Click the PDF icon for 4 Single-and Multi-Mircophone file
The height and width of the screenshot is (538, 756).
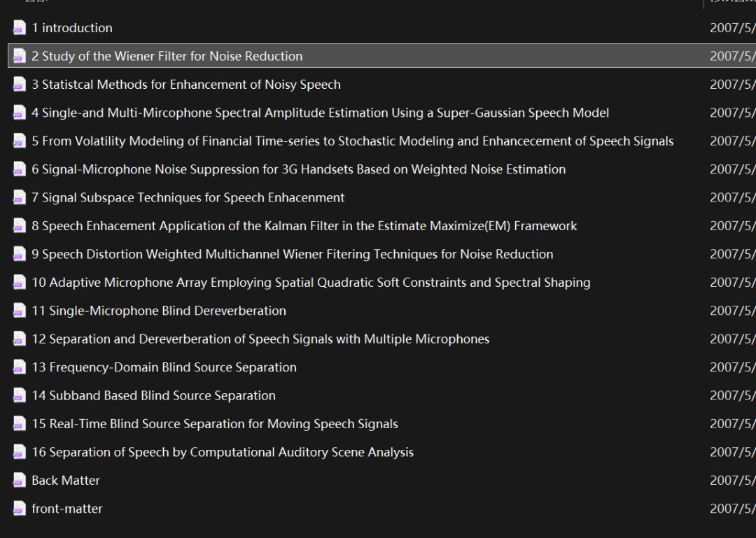point(20,113)
